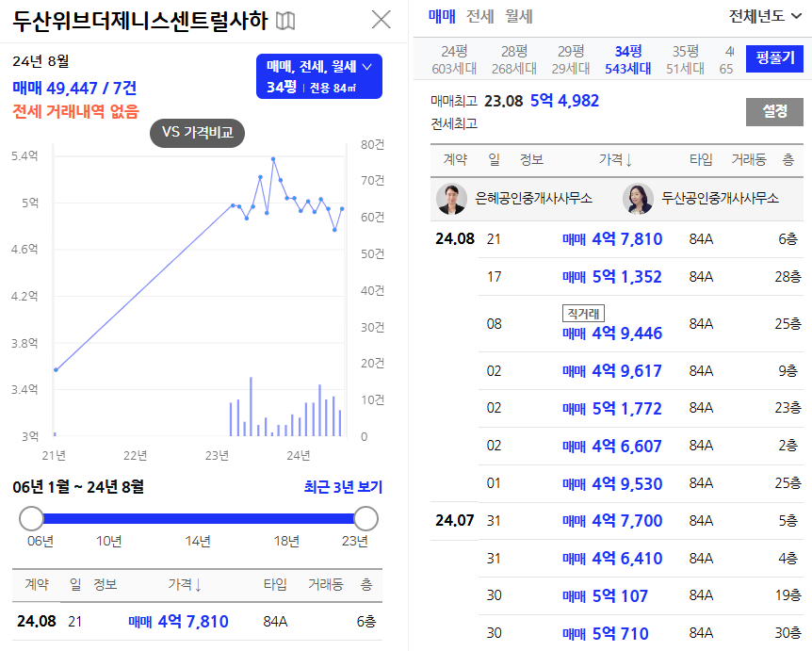Click the 평풀기 button
Image resolution: width=812 pixels, height=651 pixels.
click(x=774, y=58)
